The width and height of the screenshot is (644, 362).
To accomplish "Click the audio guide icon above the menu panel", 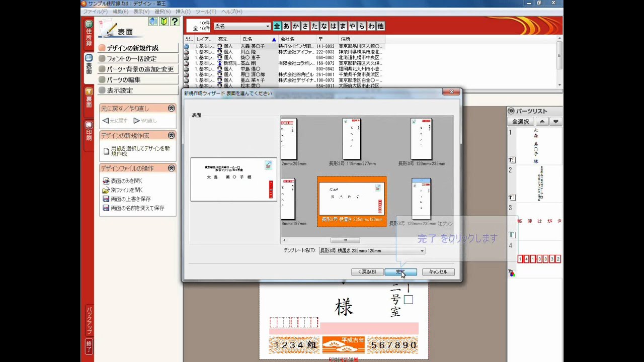I will (x=153, y=22).
